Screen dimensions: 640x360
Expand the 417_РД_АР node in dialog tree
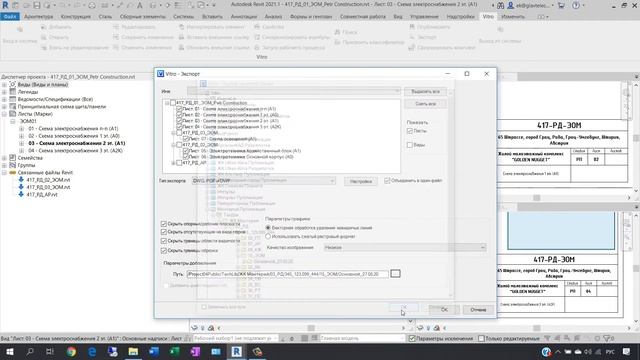(173, 163)
